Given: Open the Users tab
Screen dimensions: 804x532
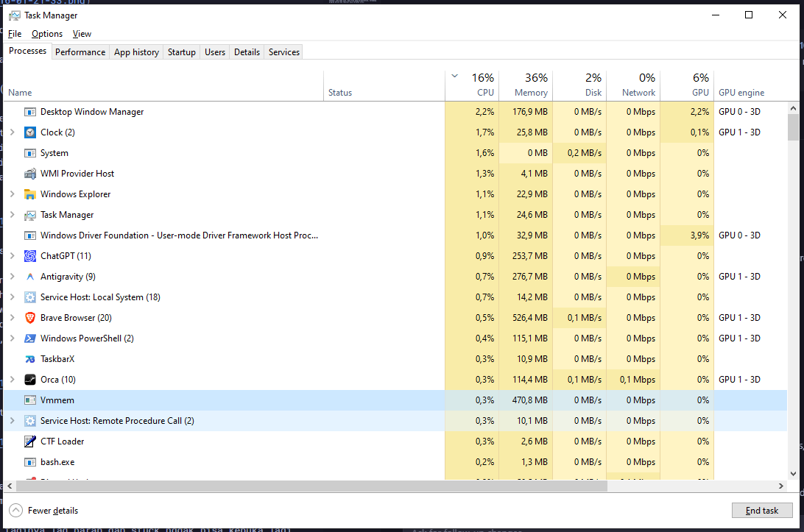Looking at the screenshot, I should tap(215, 52).
